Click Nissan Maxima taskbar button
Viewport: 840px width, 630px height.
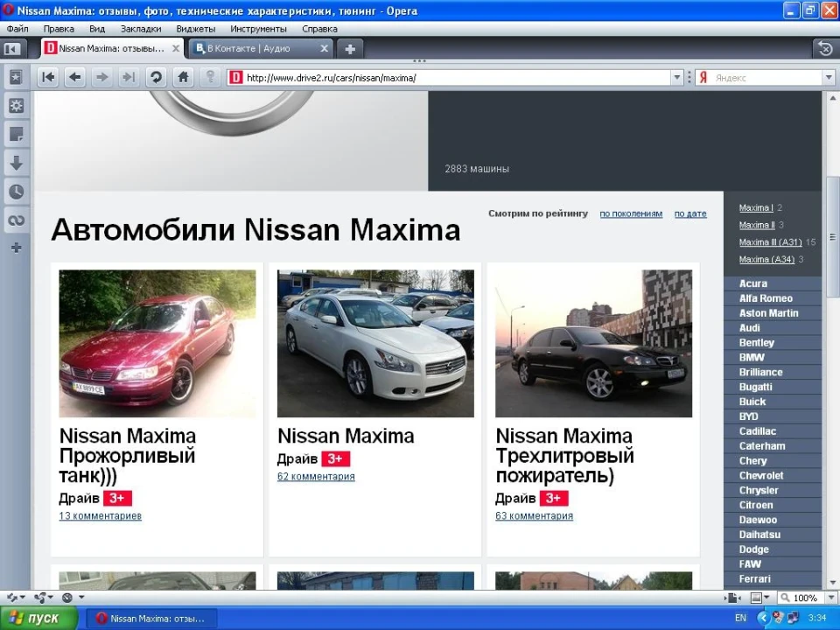pyautogui.click(x=151, y=619)
